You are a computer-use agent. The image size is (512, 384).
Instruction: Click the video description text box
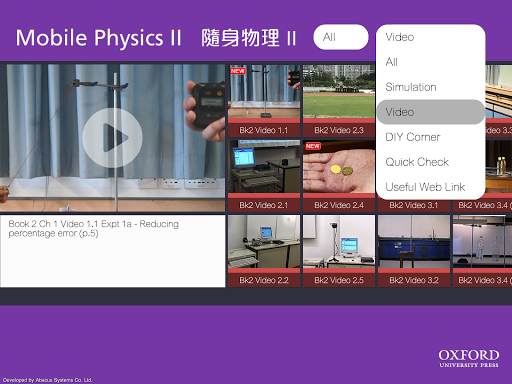click(113, 251)
